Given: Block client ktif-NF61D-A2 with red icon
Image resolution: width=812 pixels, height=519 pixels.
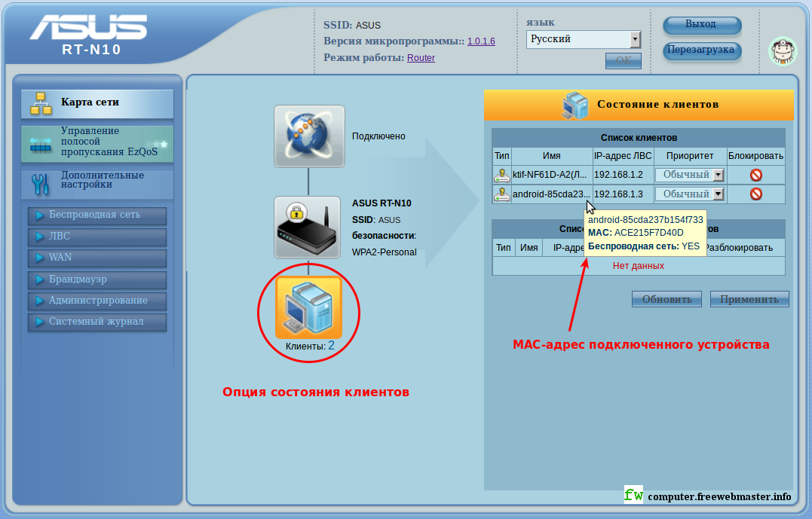Looking at the screenshot, I should pos(756,175).
